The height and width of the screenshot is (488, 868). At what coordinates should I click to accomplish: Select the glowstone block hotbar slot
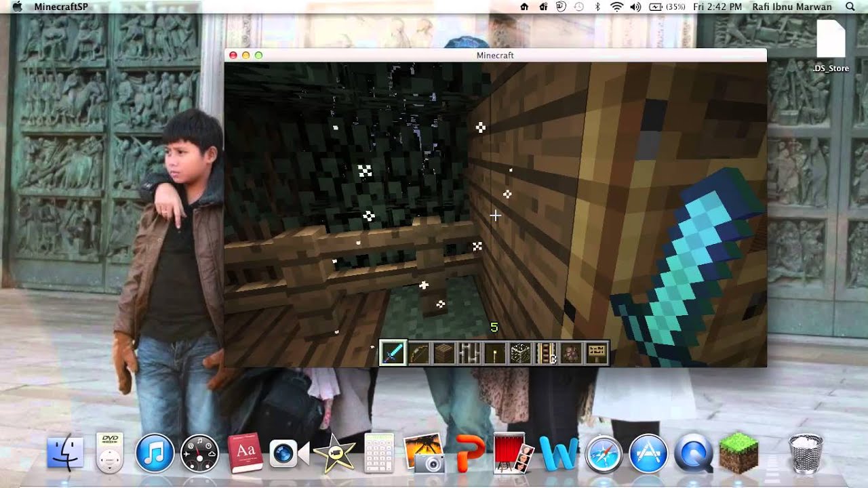(x=520, y=353)
